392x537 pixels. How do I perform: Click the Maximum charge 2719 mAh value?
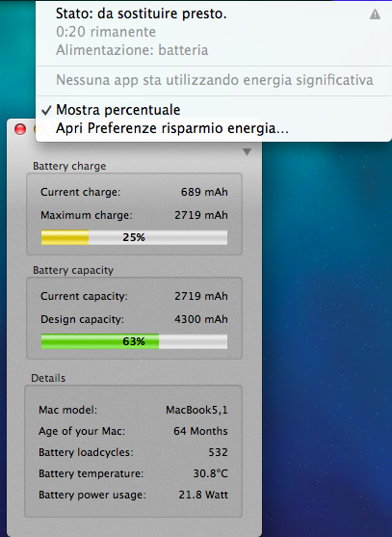pyautogui.click(x=201, y=215)
